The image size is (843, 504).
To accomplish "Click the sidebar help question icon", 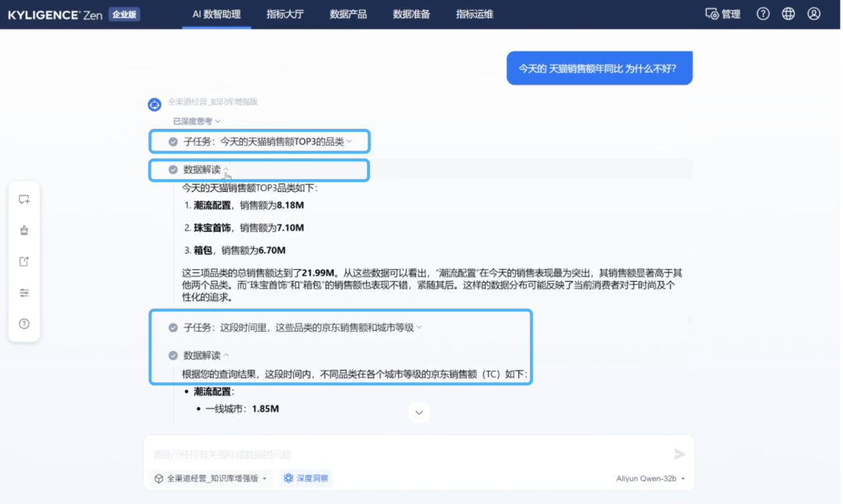I will pyautogui.click(x=24, y=324).
